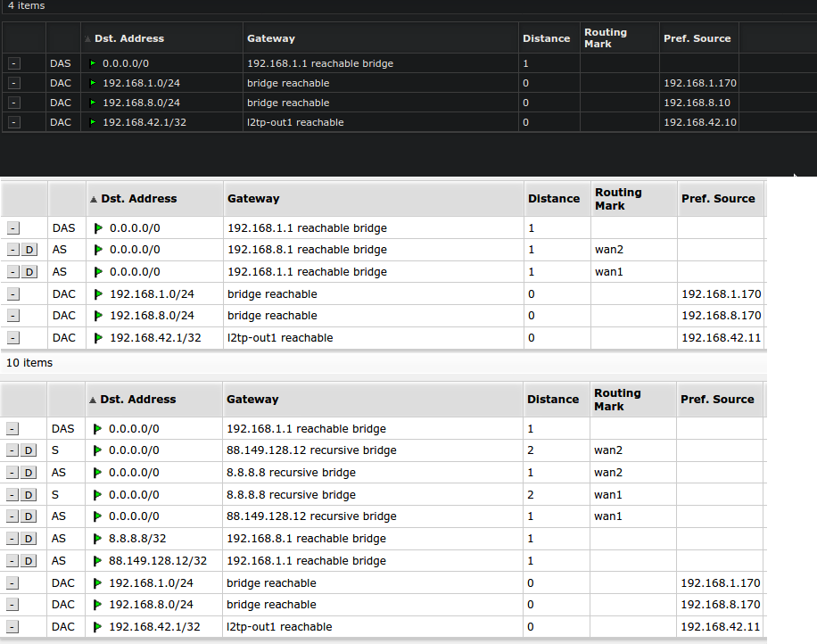Disable the middle table wan1 route via D
This screenshot has height=644, width=817.
(29, 272)
